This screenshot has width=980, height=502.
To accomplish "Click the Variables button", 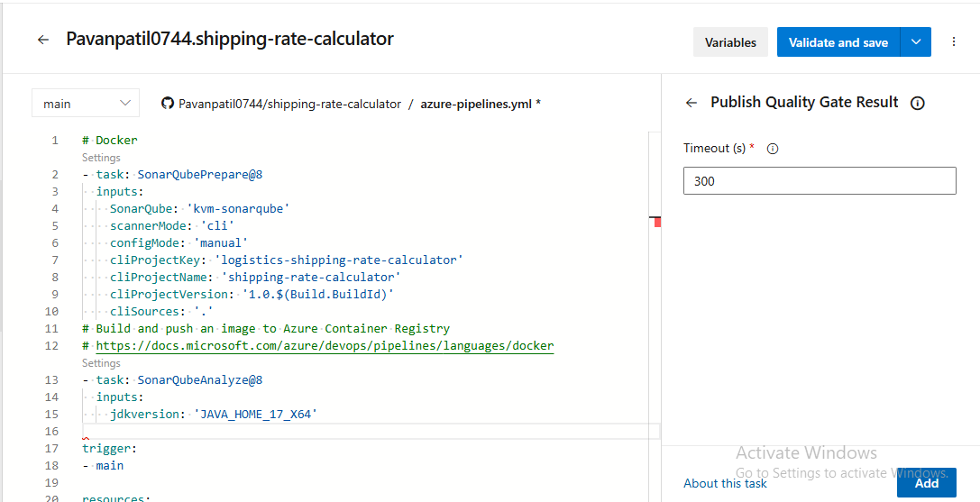I will pos(730,42).
